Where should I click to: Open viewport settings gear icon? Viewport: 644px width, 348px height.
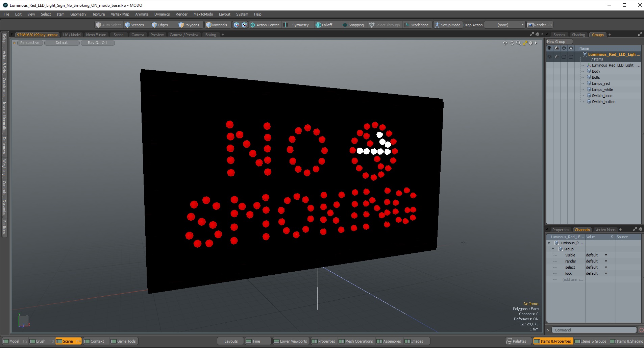tap(530, 43)
